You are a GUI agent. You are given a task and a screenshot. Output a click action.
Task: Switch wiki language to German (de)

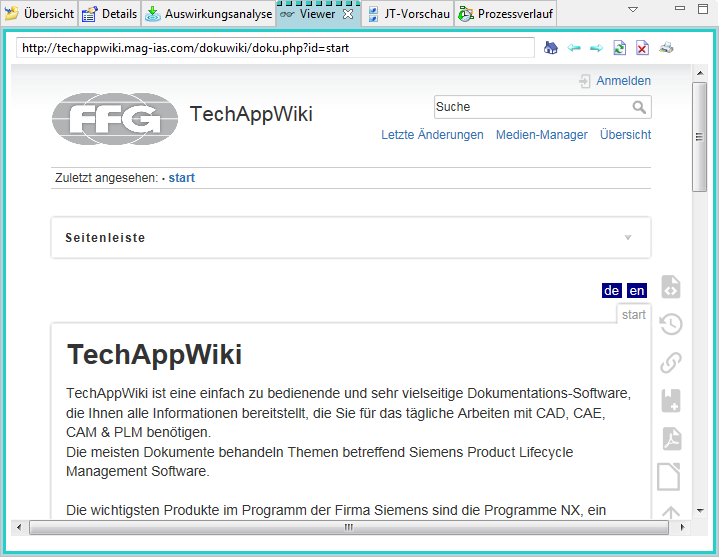pos(611,291)
